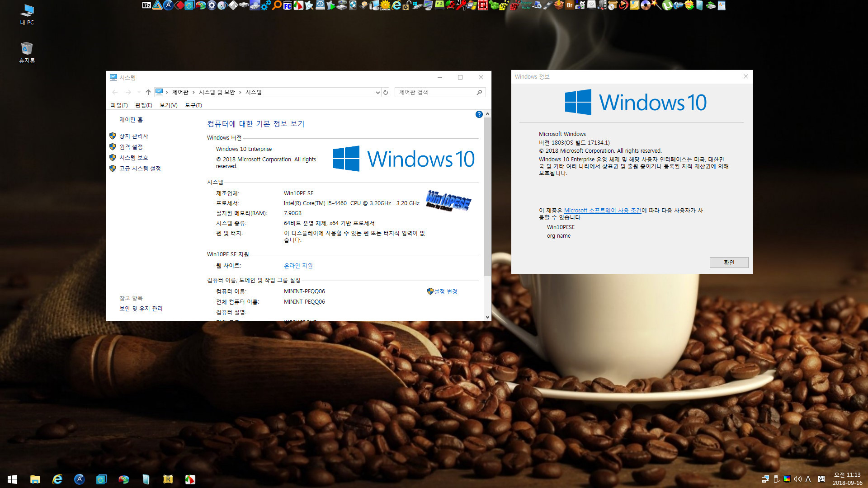This screenshot has width=868, height=488.
Task: Open the green cubes registry icon
Action: click(494, 5)
